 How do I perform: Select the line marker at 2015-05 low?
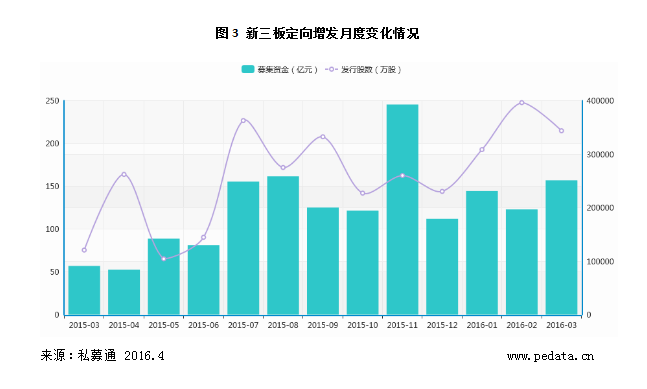point(164,259)
